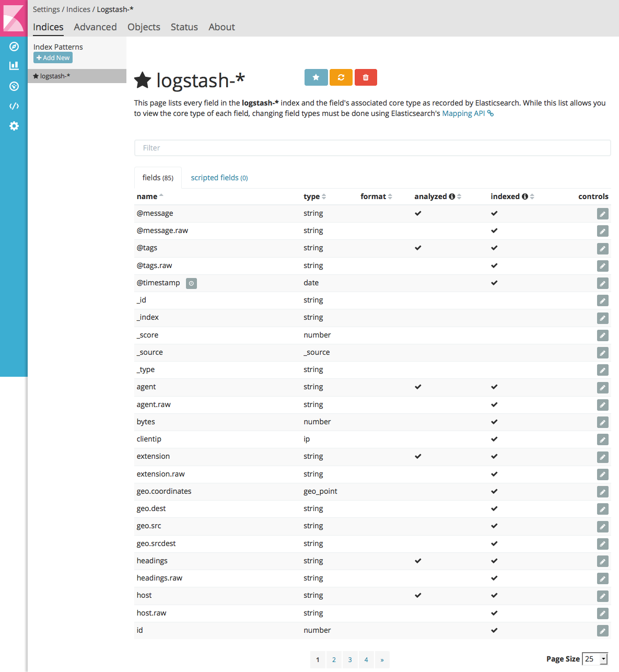
Task: Click Indices in the breadcrumb
Action: [x=78, y=9]
